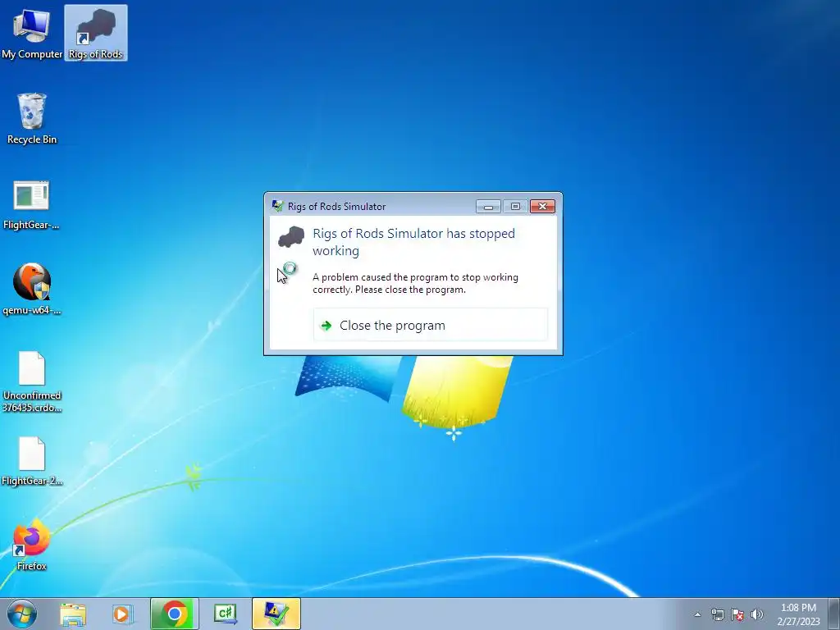This screenshot has width=840, height=630.
Task: Click the 'A problem caused the program' message
Action: coord(415,283)
